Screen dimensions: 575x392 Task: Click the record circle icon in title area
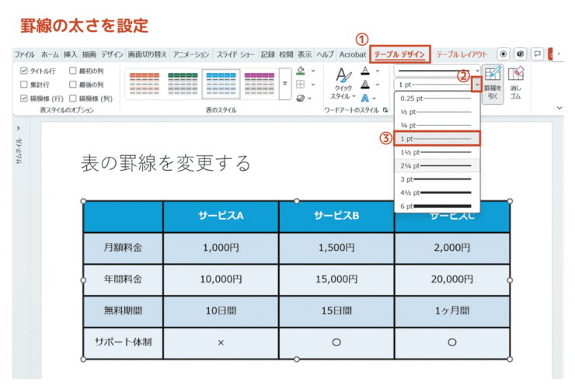504,54
